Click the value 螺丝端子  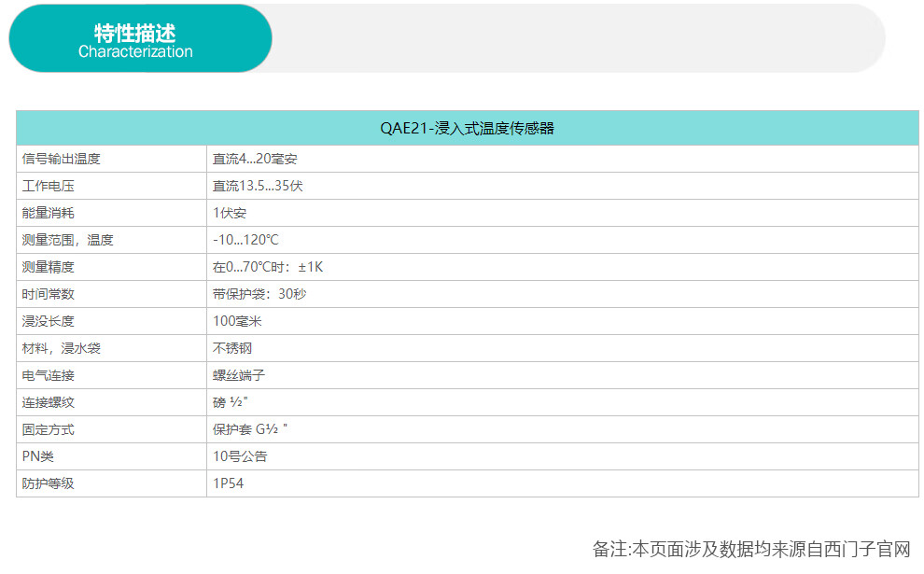[x=239, y=375]
